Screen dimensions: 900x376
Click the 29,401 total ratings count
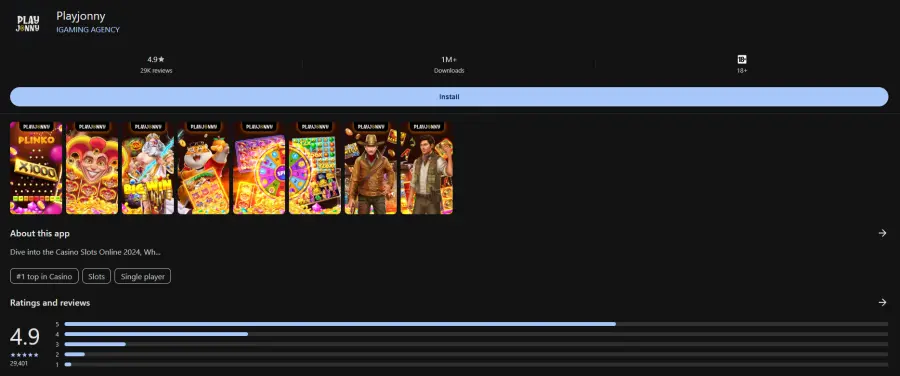[19, 363]
